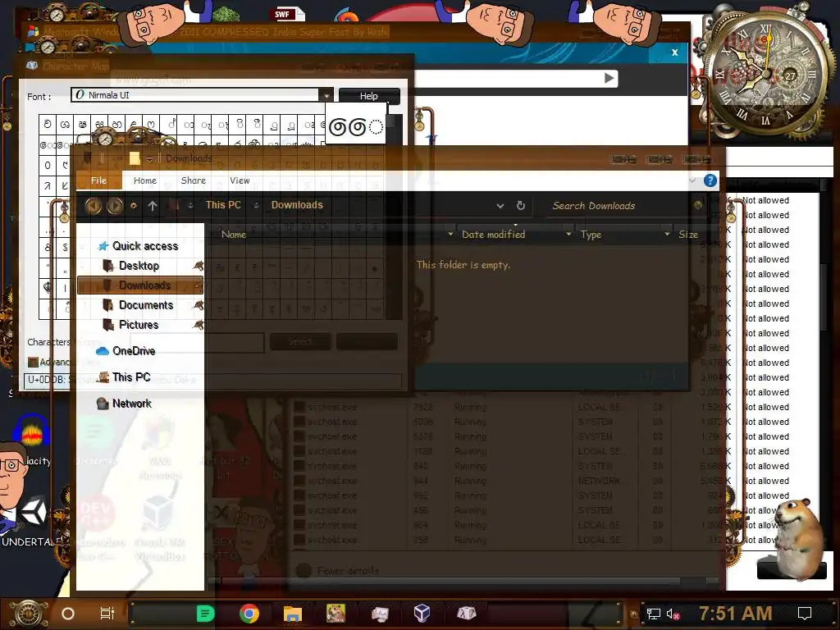The image size is (840, 630).
Task: Go back in Downloads Explorer window
Action: (x=94, y=206)
